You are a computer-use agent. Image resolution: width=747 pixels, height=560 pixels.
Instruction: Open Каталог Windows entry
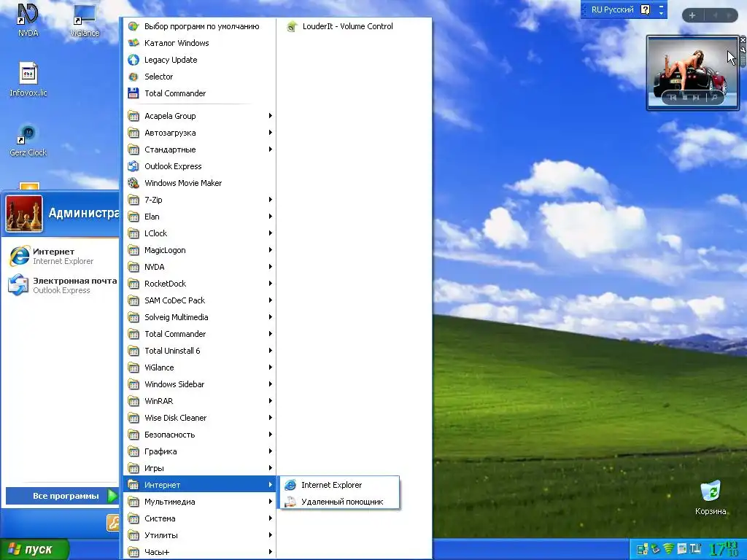199,43
